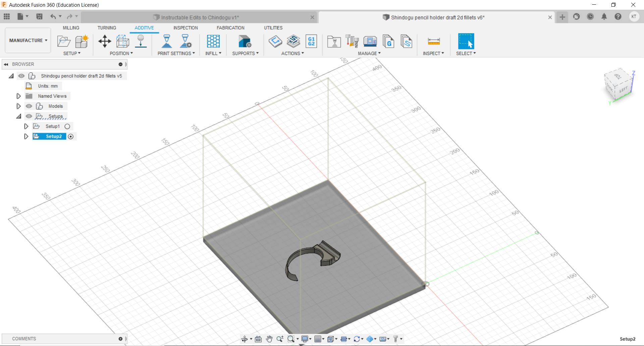644x346 pixels.
Task: Expand the Comments panel with plus toggle
Action: point(120,339)
